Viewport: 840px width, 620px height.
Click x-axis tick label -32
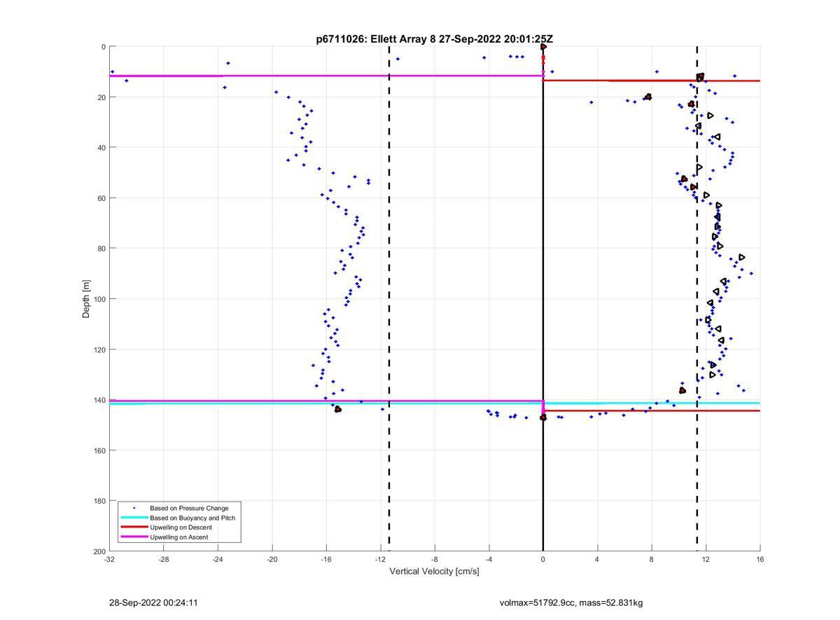[109, 559]
